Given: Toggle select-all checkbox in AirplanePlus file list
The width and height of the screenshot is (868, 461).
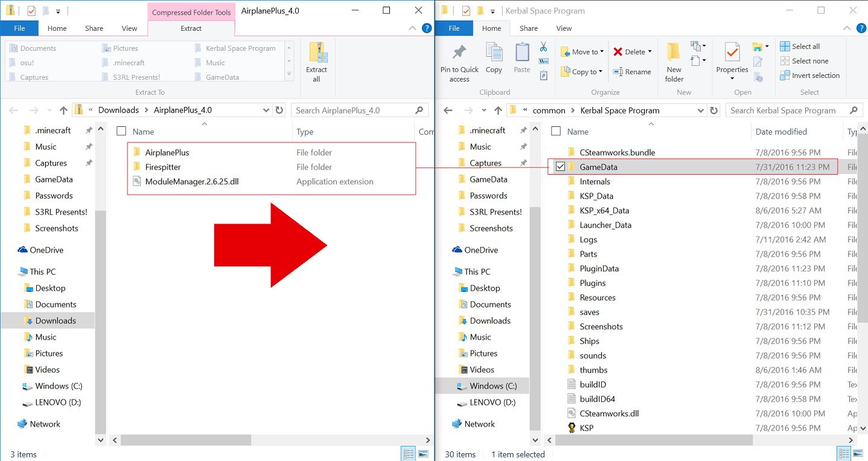Looking at the screenshot, I should 121,131.
